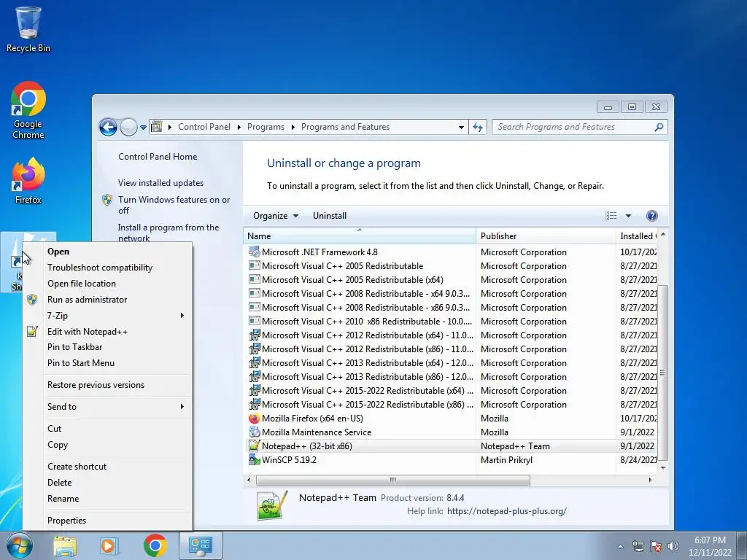Open the view options dropdown arrow

point(628,216)
